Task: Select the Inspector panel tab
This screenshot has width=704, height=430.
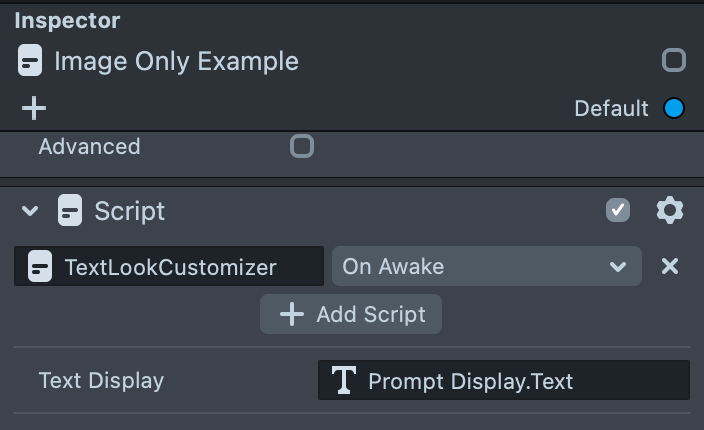Action: [67, 20]
